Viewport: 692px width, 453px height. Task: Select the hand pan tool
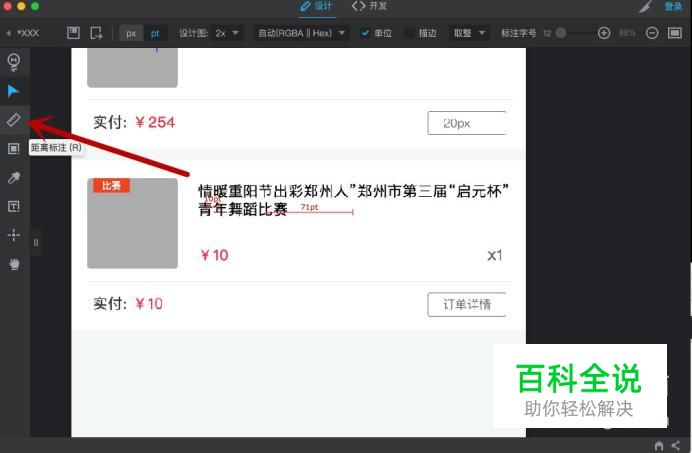14,264
